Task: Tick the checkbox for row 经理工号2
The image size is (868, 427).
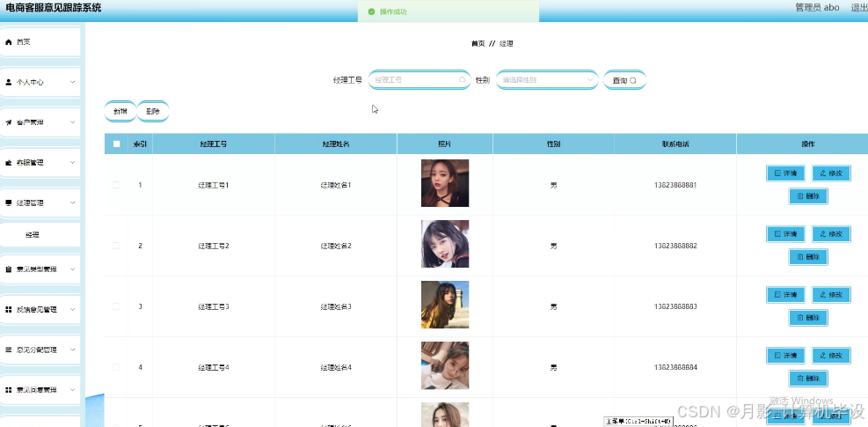Action: pos(116,246)
